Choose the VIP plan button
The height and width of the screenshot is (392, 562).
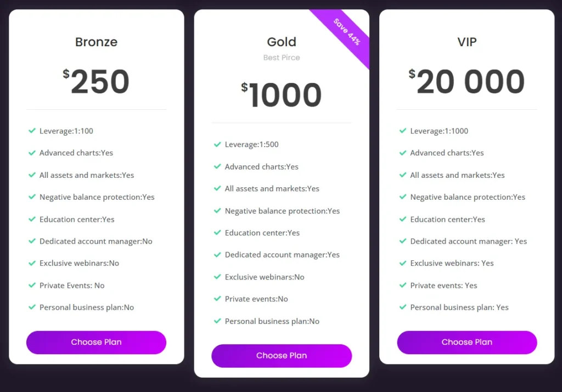click(x=467, y=342)
